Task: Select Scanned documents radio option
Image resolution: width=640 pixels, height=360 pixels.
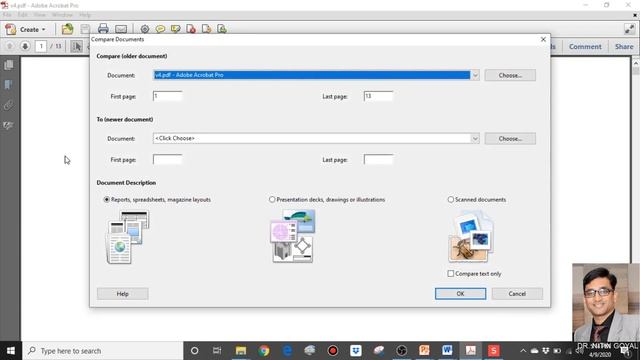Action: [451, 200]
